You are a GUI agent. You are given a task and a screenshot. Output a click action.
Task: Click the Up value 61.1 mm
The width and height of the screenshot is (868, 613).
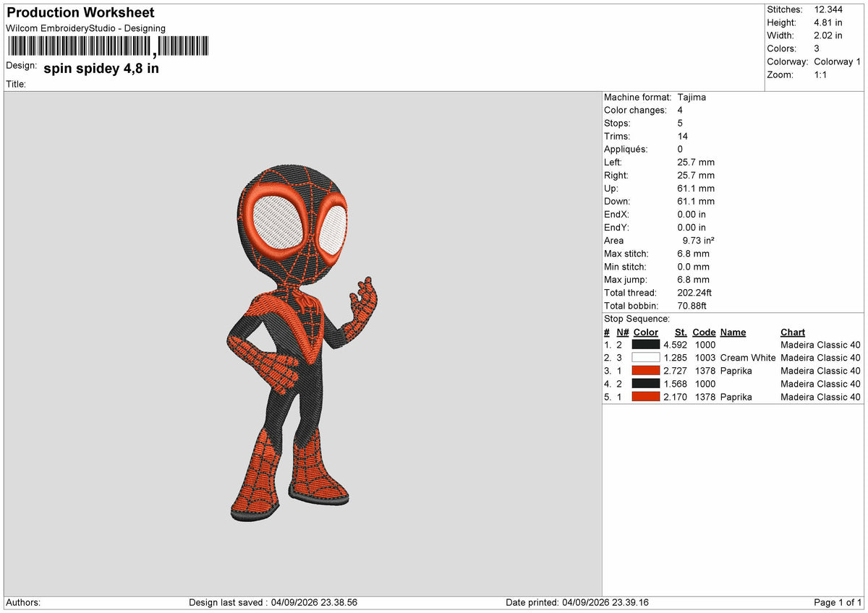coord(696,189)
